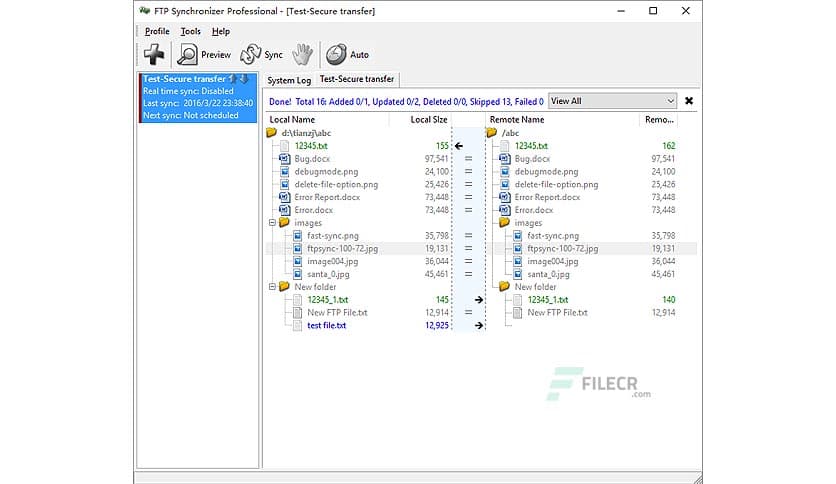Collapse the local images folder
The width and height of the screenshot is (836, 484).
272,223
